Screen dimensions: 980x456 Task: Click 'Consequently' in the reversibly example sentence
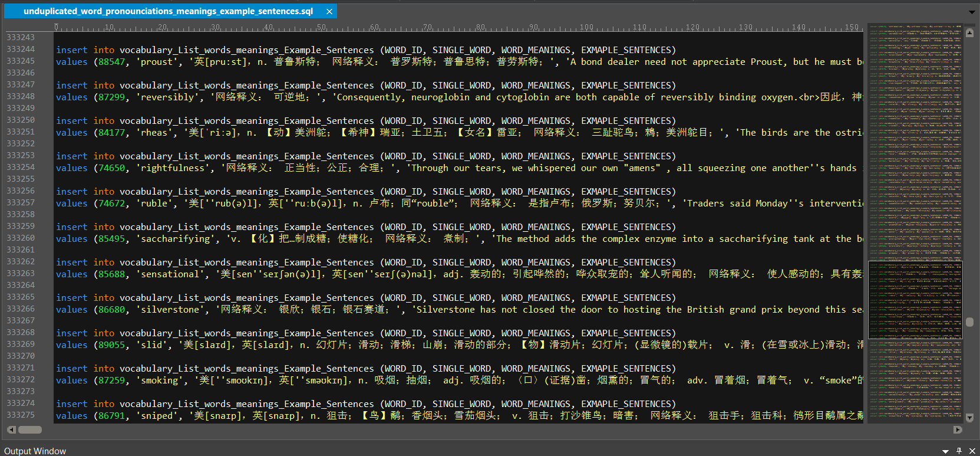(368, 97)
